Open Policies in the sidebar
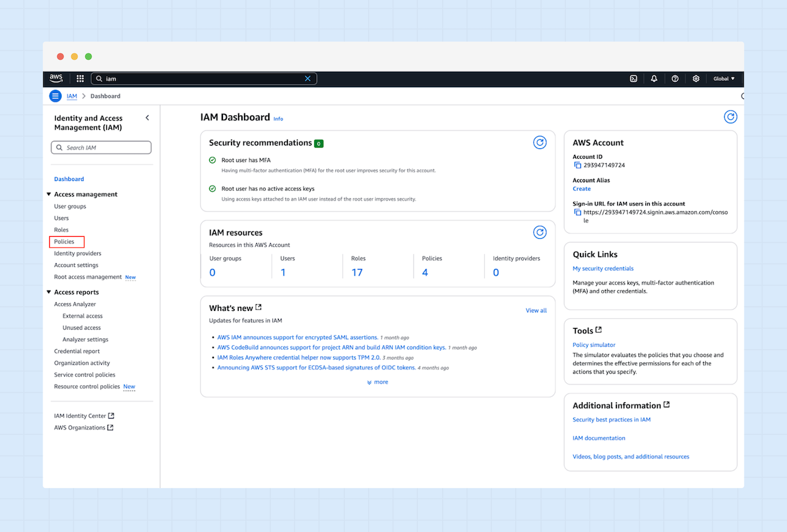The width and height of the screenshot is (787, 532). [64, 242]
